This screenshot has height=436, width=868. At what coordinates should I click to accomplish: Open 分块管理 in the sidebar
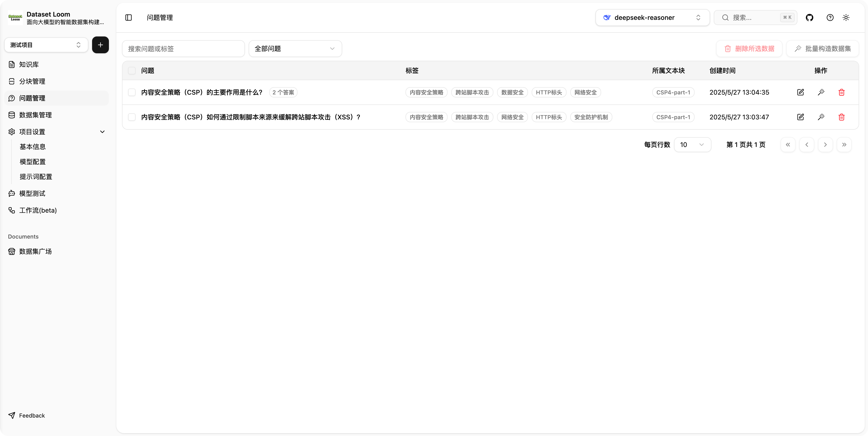pos(57,81)
